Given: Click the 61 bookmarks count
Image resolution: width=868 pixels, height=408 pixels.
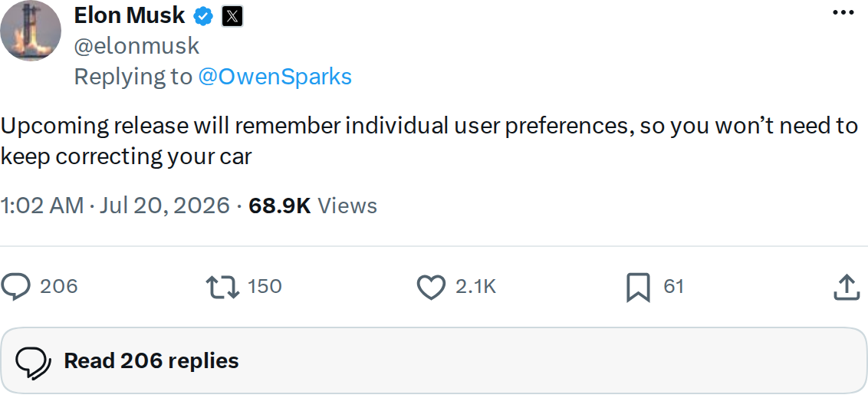Looking at the screenshot, I should click(674, 287).
